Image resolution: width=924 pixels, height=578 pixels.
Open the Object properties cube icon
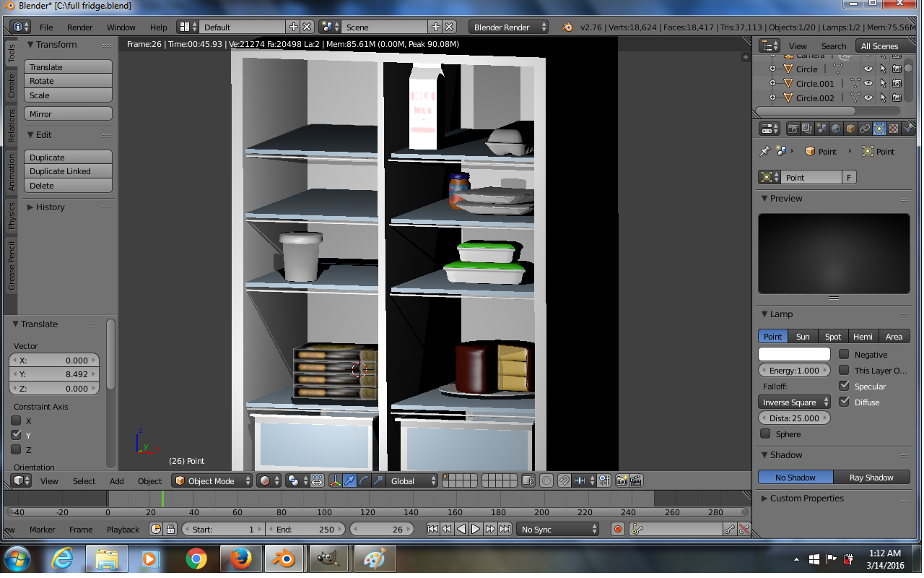pyautogui.click(x=850, y=129)
